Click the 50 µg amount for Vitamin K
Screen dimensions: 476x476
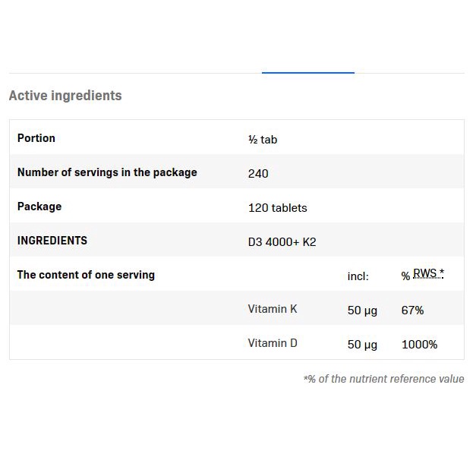(x=362, y=311)
